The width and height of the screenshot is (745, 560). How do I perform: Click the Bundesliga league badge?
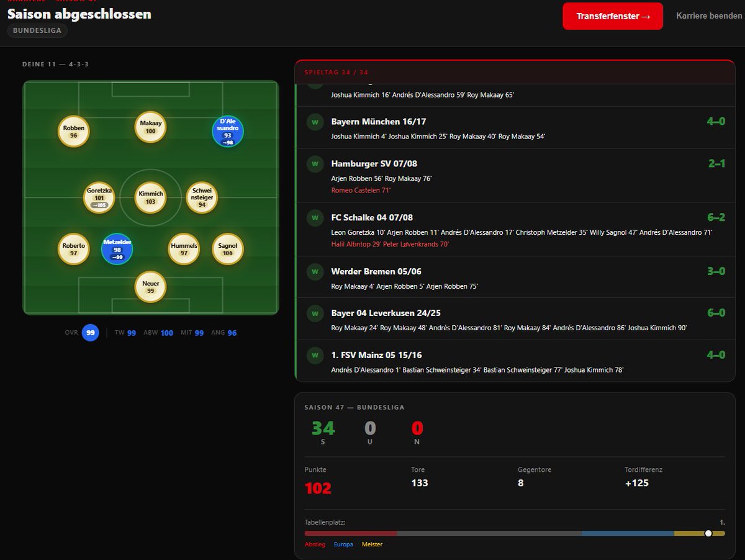38,30
